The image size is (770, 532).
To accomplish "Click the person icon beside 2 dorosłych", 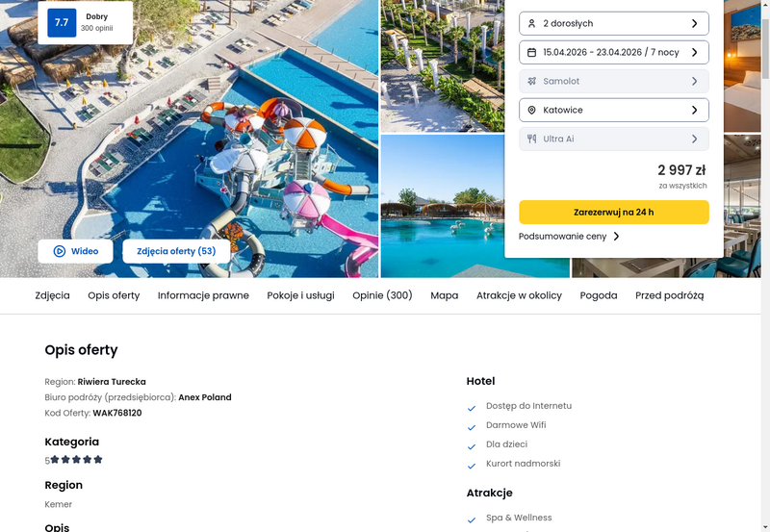I will click(531, 23).
